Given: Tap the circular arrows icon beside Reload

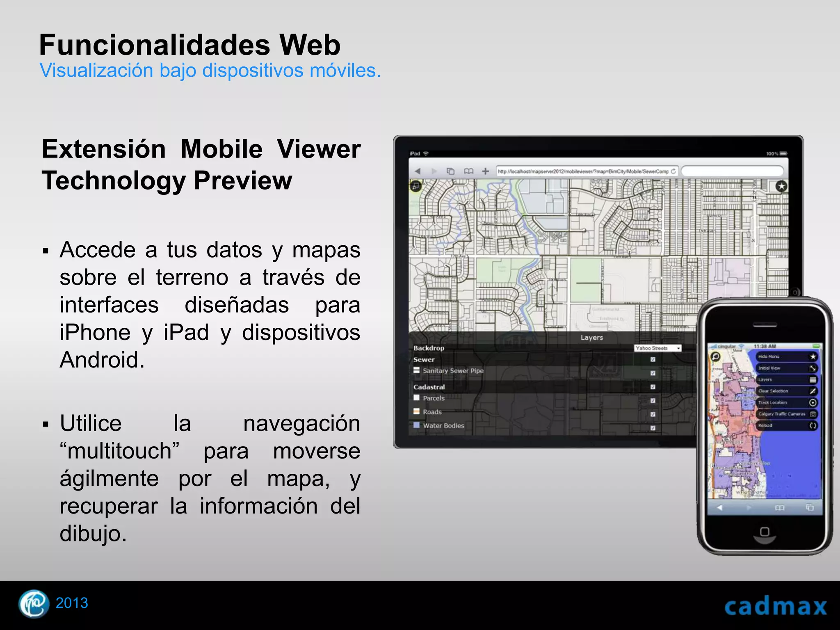Looking at the screenshot, I should [x=813, y=425].
